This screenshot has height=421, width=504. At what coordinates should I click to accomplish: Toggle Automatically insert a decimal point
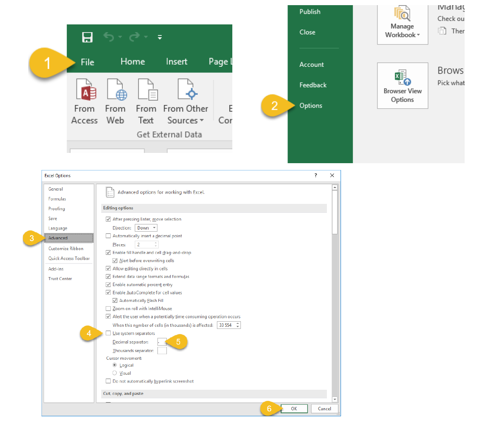pyautogui.click(x=108, y=236)
